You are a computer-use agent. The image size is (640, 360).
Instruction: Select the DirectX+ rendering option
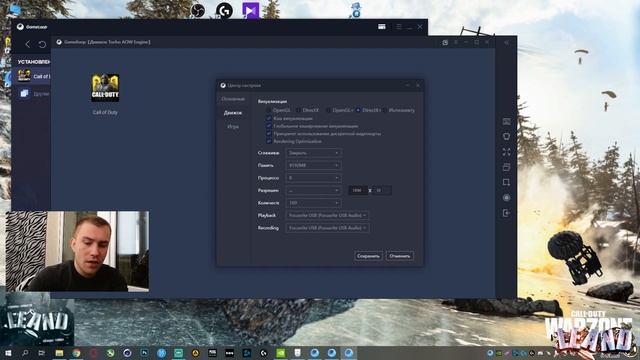369,110
